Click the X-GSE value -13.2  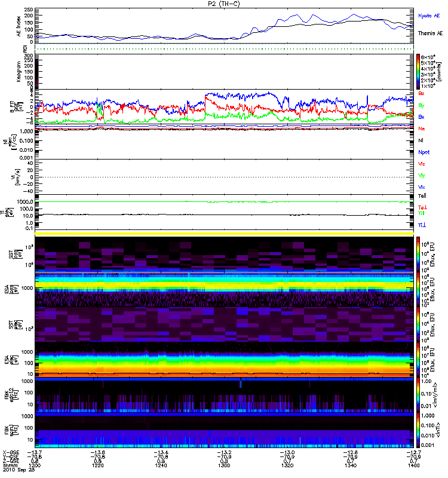click(224, 452)
